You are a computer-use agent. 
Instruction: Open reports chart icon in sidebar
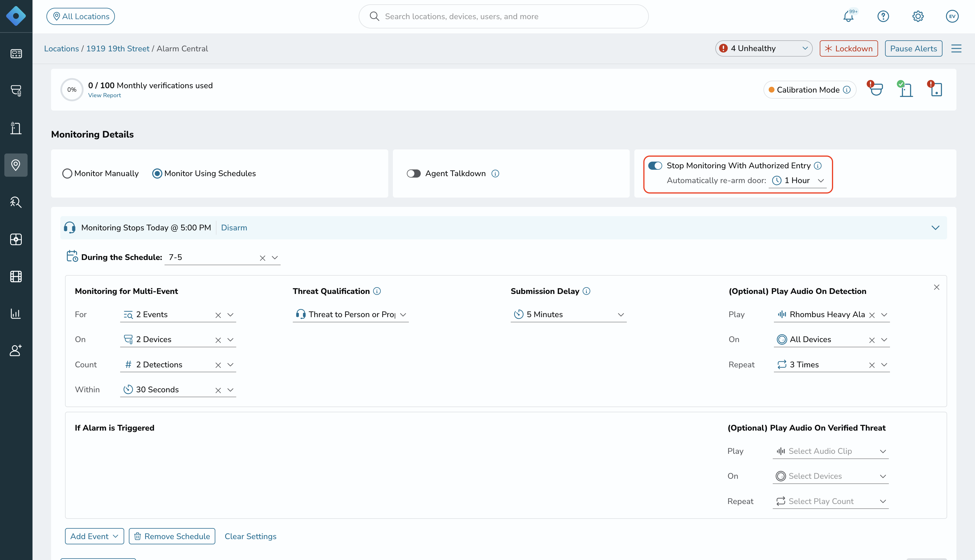click(16, 313)
